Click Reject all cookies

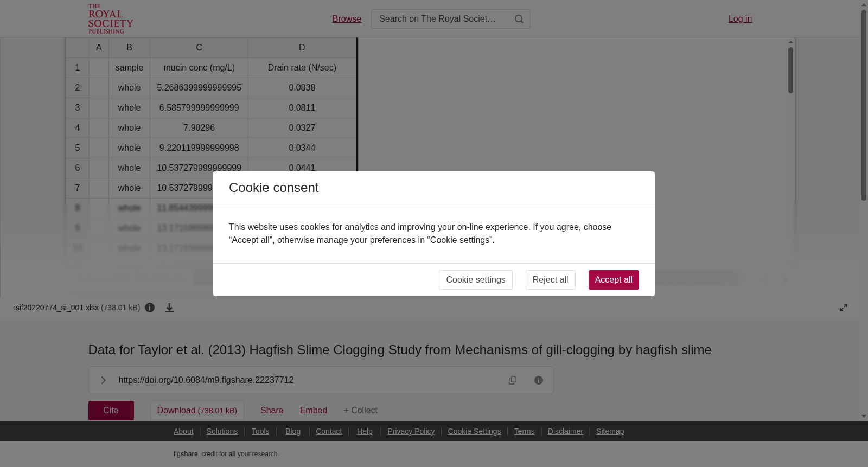[x=550, y=280]
